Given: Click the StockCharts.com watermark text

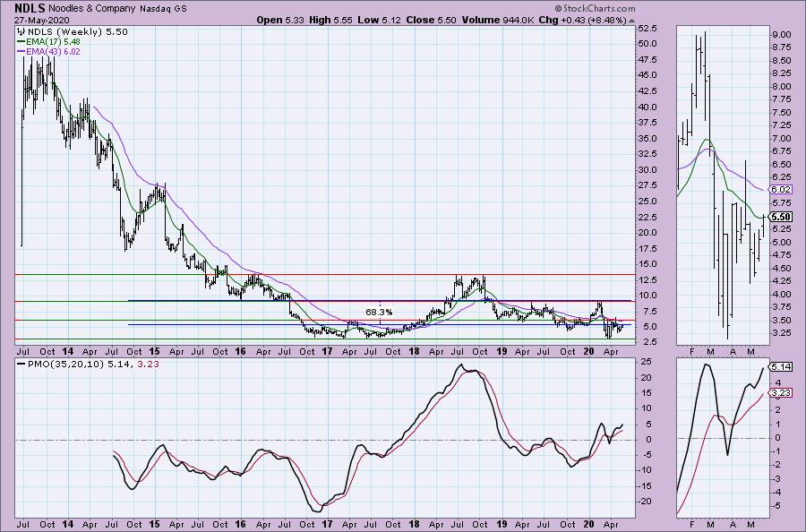Looking at the screenshot, I should tap(595, 8).
